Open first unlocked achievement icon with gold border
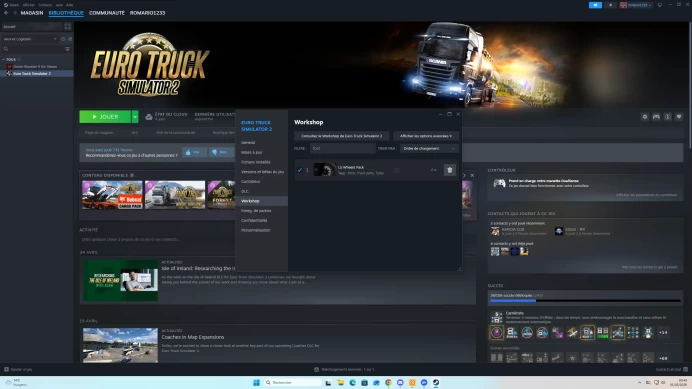 coord(497,332)
